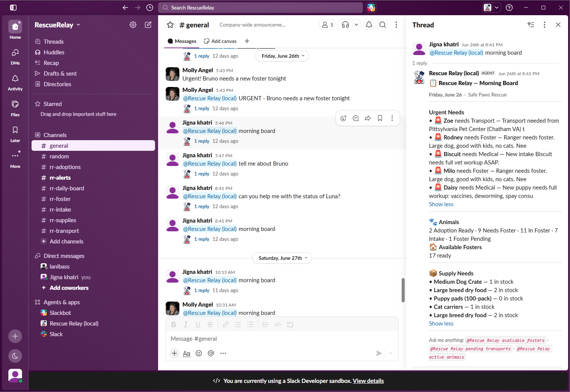Viewport: 570px width, 392px height.
Task: Save the hovered message with bookmark icon
Action: [380, 118]
